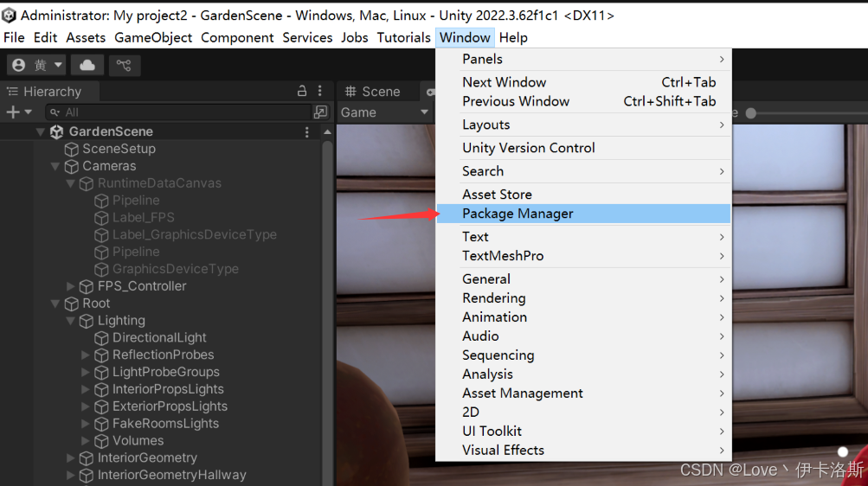Open the Component menu
Screen dimensions: 868x486
click(x=237, y=37)
